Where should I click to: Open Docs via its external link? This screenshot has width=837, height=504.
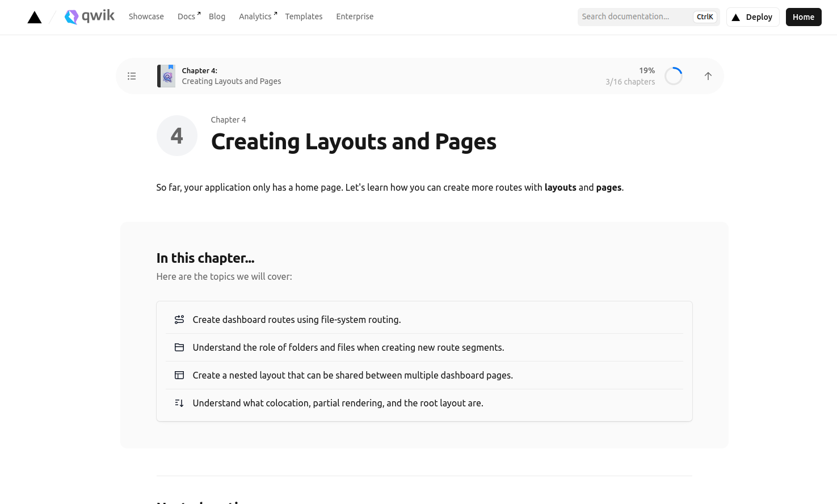(x=186, y=16)
